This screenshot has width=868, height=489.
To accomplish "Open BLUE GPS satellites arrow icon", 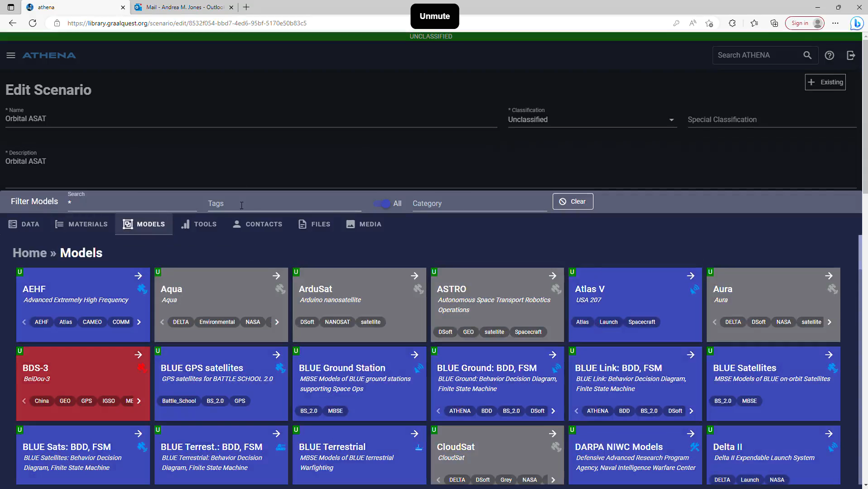I will pyautogui.click(x=276, y=355).
